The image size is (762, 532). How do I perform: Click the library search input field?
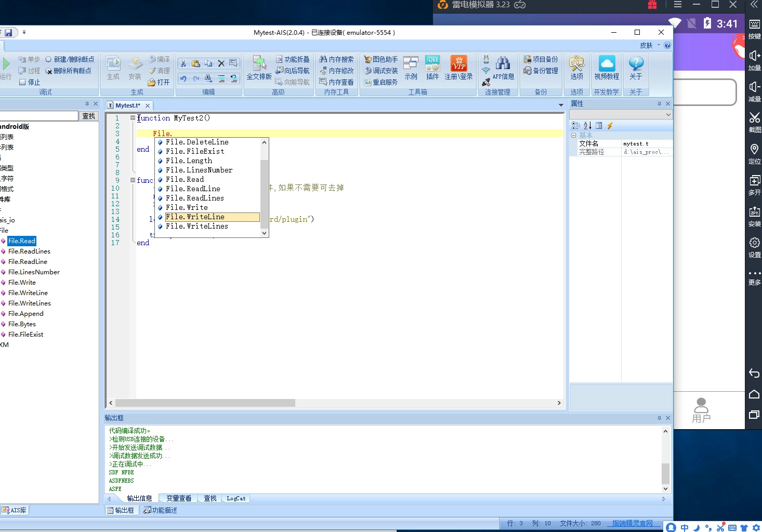(x=38, y=116)
